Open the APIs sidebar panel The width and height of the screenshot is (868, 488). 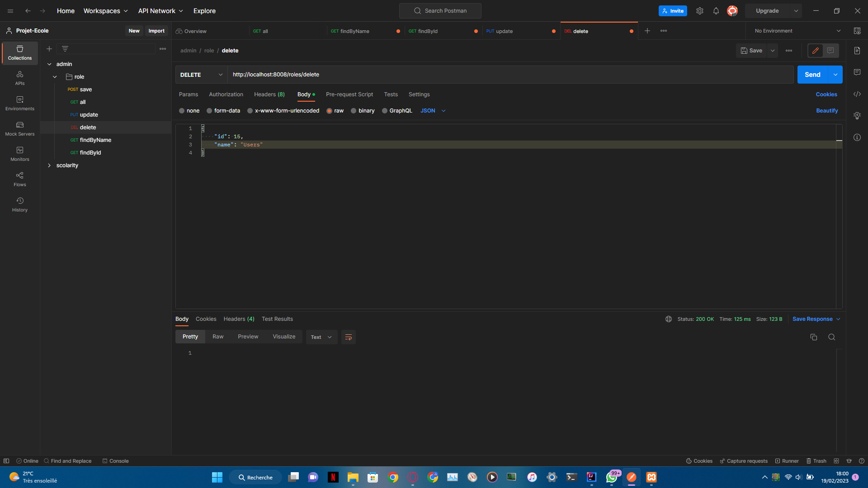coord(20,78)
